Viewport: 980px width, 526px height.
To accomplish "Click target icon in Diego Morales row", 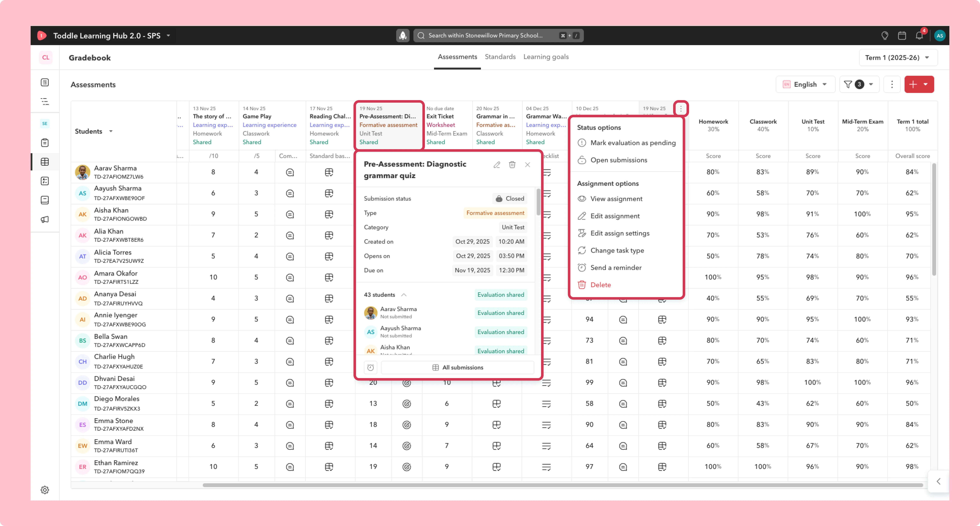I will [x=407, y=404].
